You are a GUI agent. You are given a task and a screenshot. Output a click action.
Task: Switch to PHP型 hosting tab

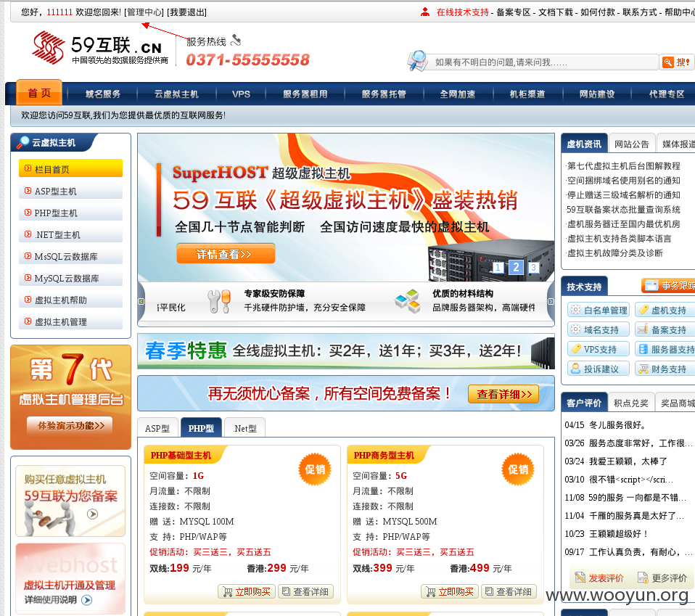201,428
